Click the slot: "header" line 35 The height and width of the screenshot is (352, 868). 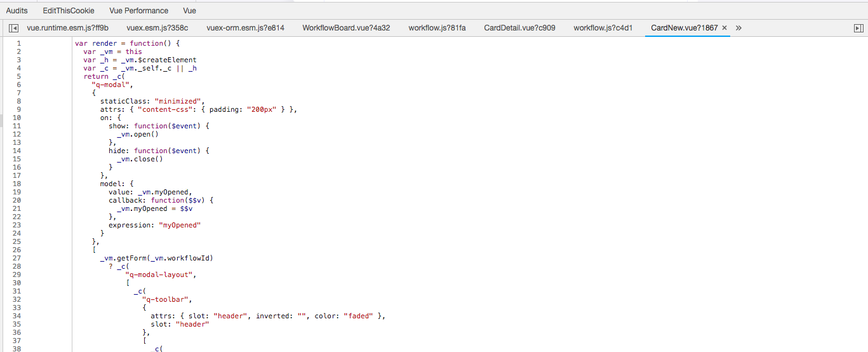click(180, 324)
